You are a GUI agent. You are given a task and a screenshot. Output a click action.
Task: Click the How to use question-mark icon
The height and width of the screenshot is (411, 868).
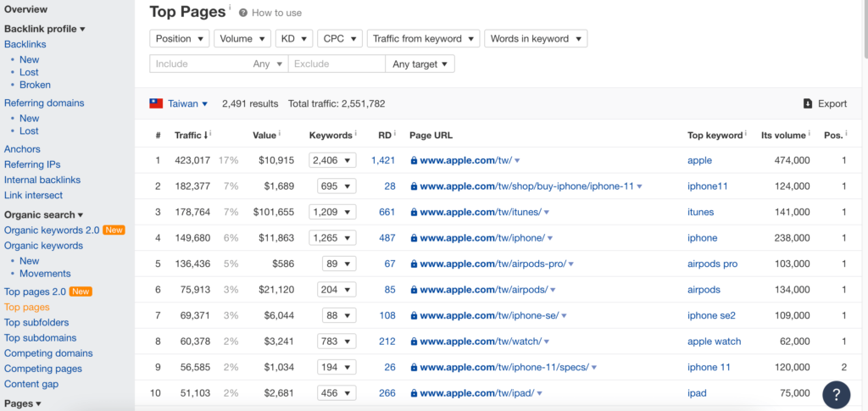(243, 13)
